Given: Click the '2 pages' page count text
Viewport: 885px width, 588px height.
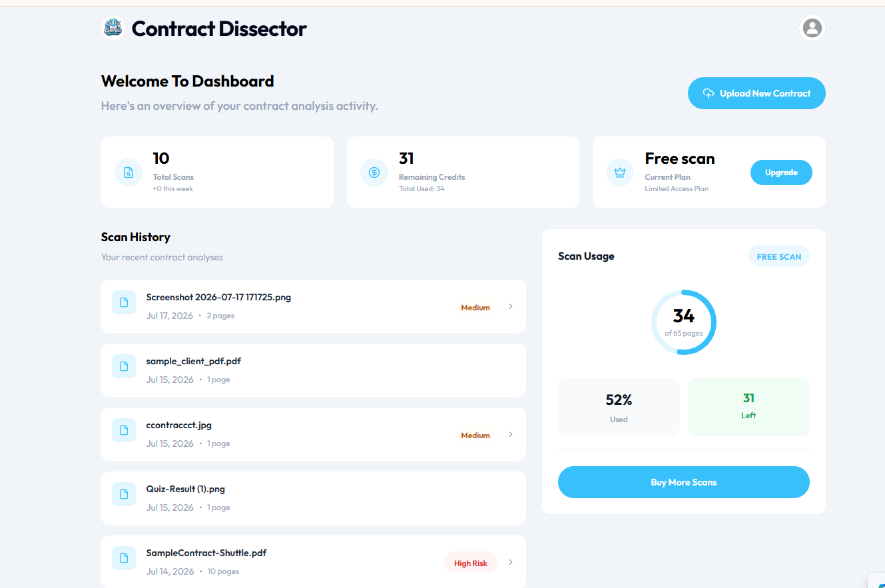Looking at the screenshot, I should 220,316.
